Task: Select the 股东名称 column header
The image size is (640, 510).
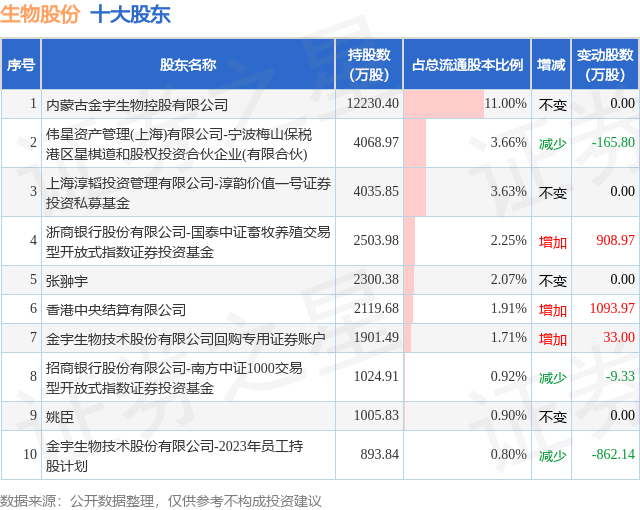Action: click(x=188, y=64)
